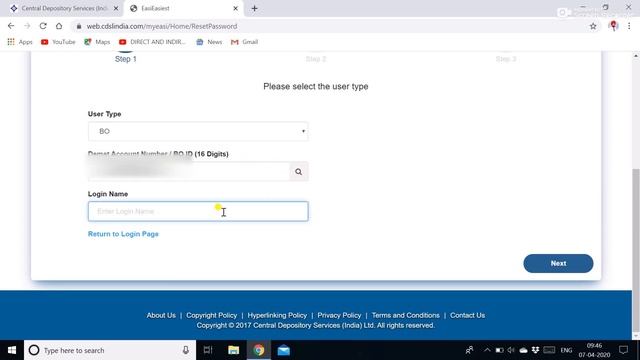Viewport: 640px width, 360px height.
Task: Open the News bookmark
Action: 209,42
